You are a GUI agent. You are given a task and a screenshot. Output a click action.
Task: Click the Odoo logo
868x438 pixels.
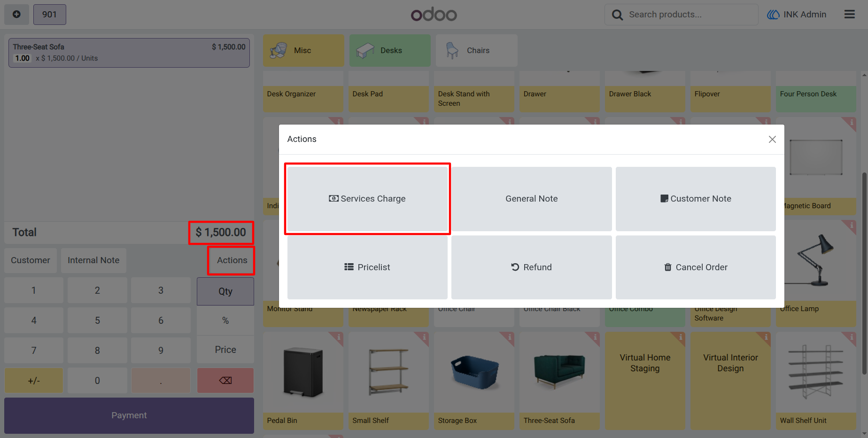434,15
